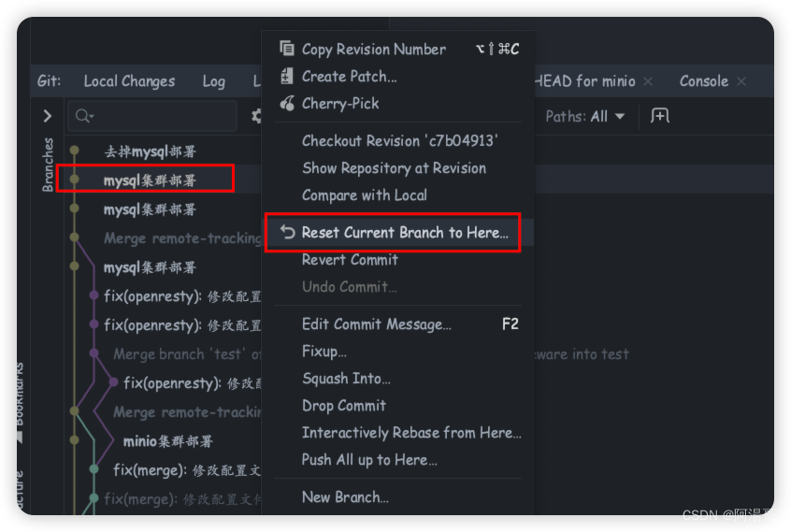The width and height of the screenshot is (791, 532).
Task: Click the Copy Revision Number icon
Action: click(287, 49)
